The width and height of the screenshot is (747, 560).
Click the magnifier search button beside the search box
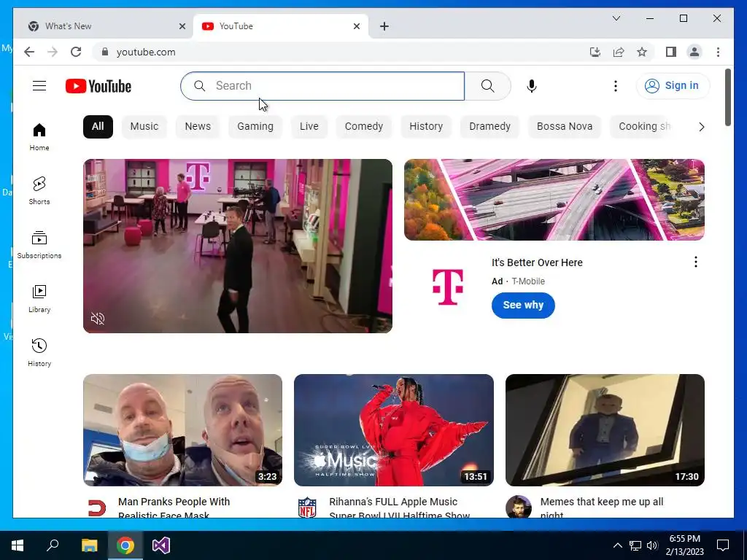487,86
